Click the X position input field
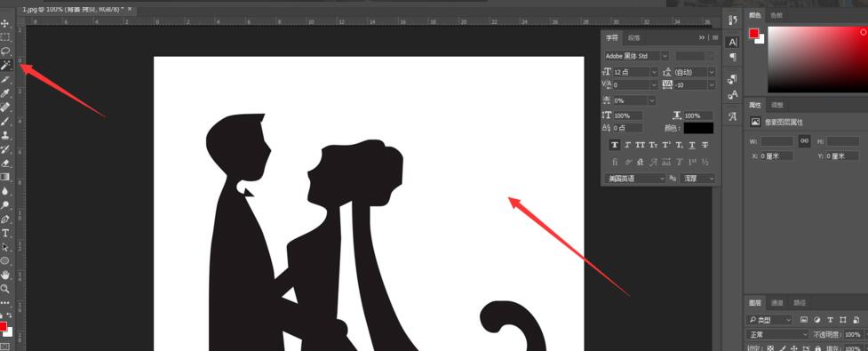The height and width of the screenshot is (351, 868). [776, 156]
